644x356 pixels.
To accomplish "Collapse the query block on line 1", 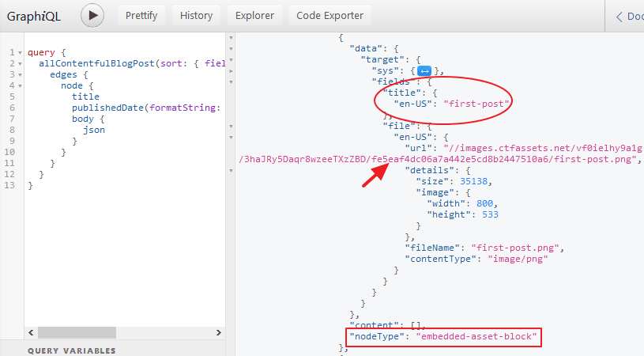I will (17, 53).
